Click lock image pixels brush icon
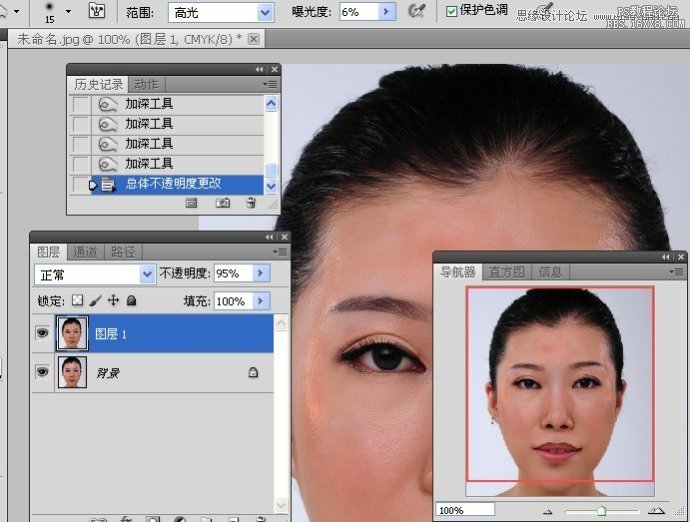This screenshot has width=690, height=522. pyautogui.click(x=96, y=300)
